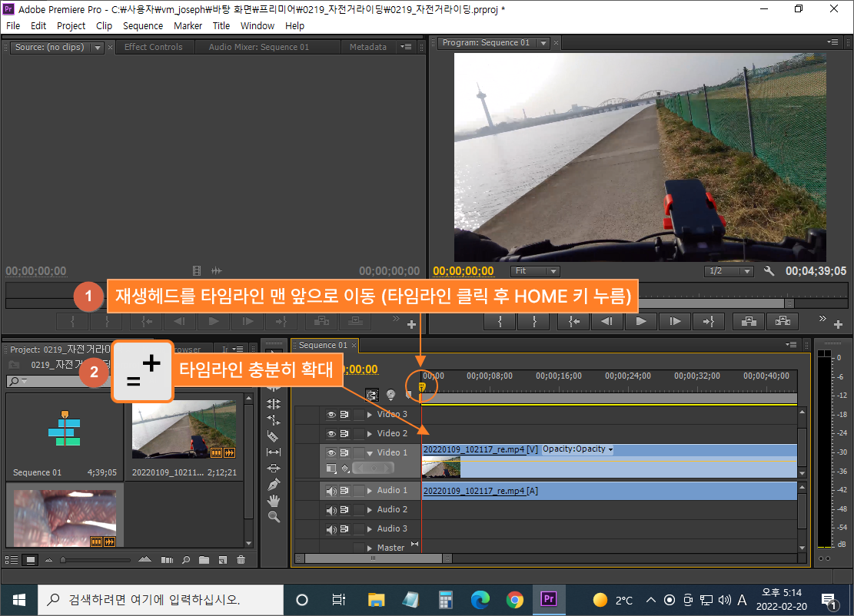Go to Out point in Program monitor
The height and width of the screenshot is (616, 854).
709,322
